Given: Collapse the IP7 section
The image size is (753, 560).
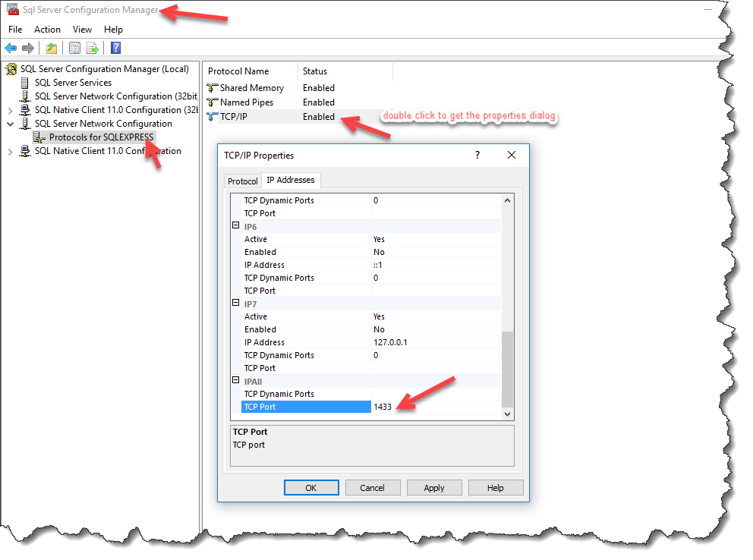Looking at the screenshot, I should [236, 303].
